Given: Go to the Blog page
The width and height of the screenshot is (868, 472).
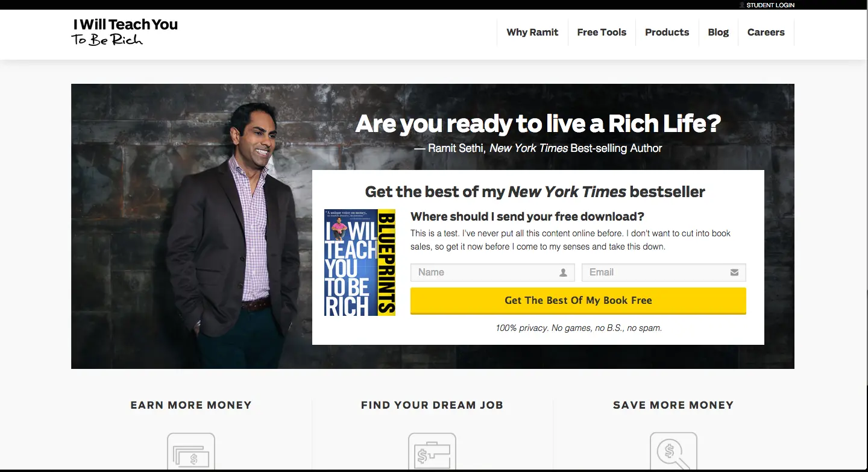Looking at the screenshot, I should (718, 33).
